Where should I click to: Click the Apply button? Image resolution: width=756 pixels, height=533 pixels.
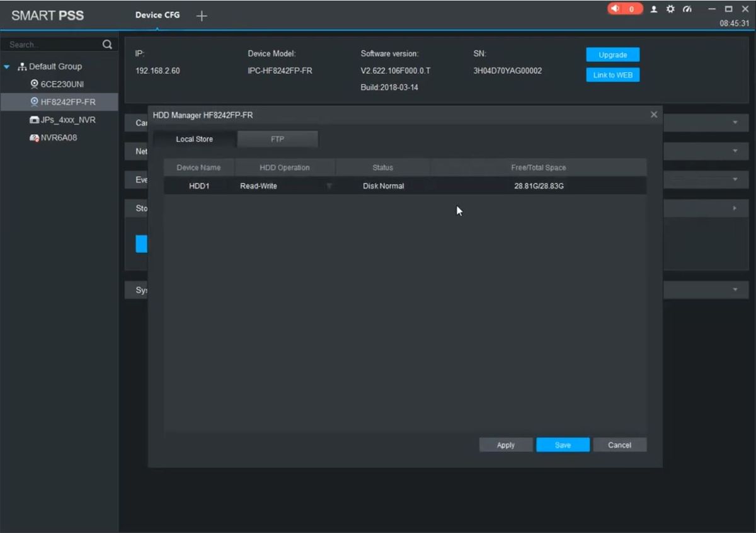[x=505, y=445]
